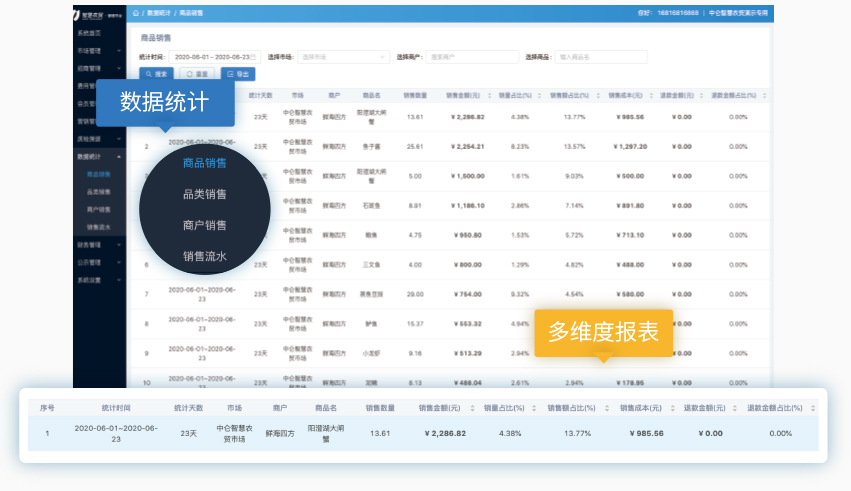The height and width of the screenshot is (491, 851).
Task: Click the 数据统计 breadcrumb link
Action: [x=158, y=14]
